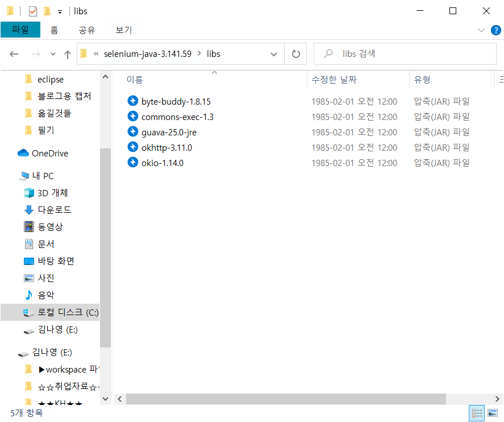This screenshot has width=504, height=422.
Task: Click horizontal scrollbar right arrow
Action: 497,399
